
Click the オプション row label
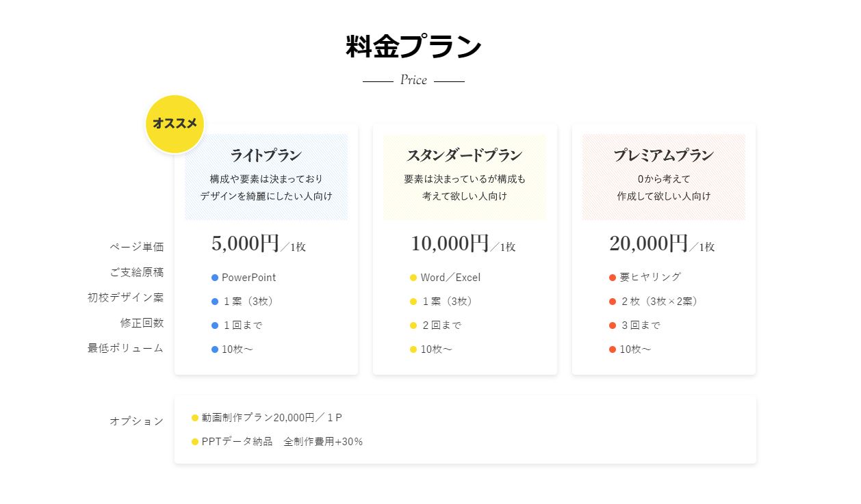point(137,421)
